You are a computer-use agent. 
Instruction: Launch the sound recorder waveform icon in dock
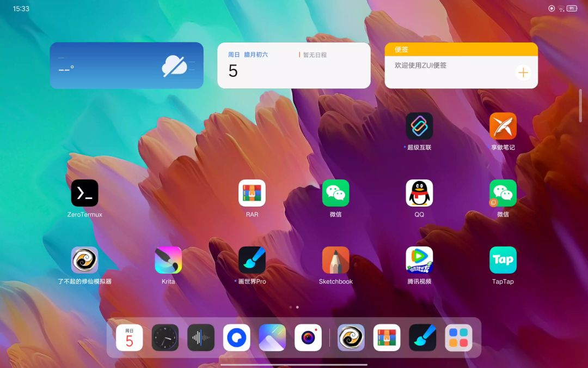(x=201, y=338)
